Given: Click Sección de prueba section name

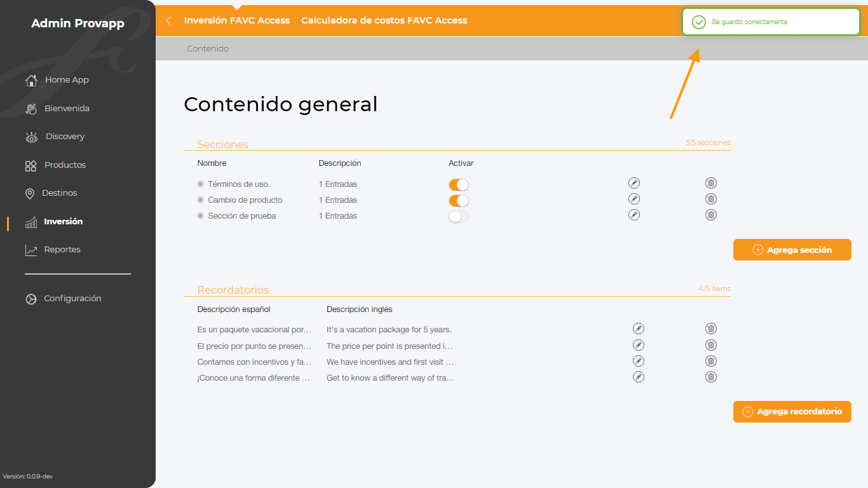Looking at the screenshot, I should click(x=242, y=216).
